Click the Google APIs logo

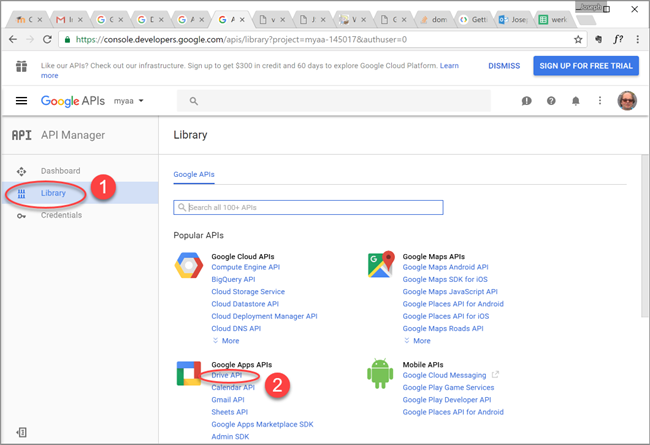(73, 101)
